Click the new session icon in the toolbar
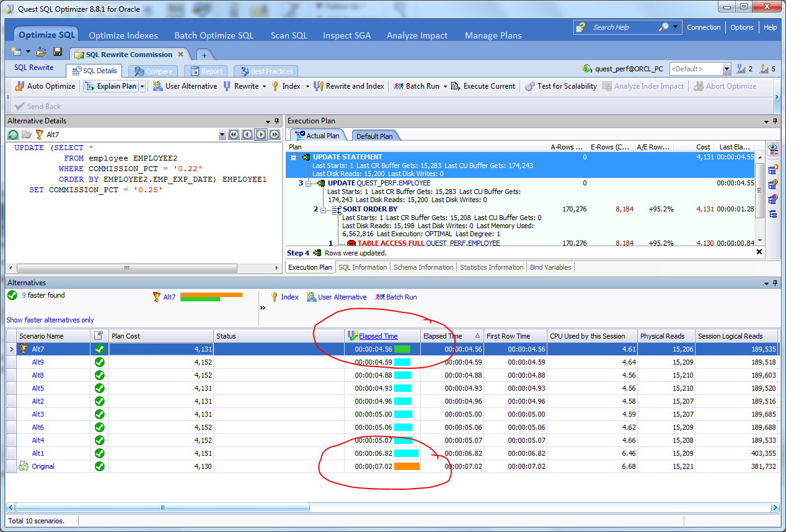The height and width of the screenshot is (532, 786). tap(16, 53)
